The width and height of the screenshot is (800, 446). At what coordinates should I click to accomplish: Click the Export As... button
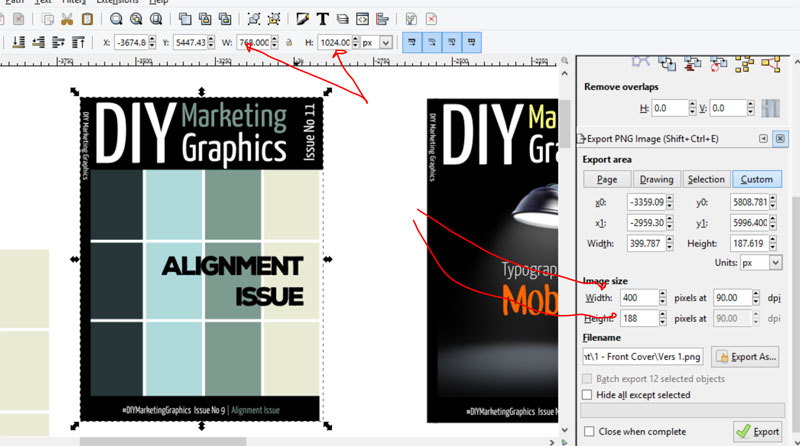tap(746, 356)
